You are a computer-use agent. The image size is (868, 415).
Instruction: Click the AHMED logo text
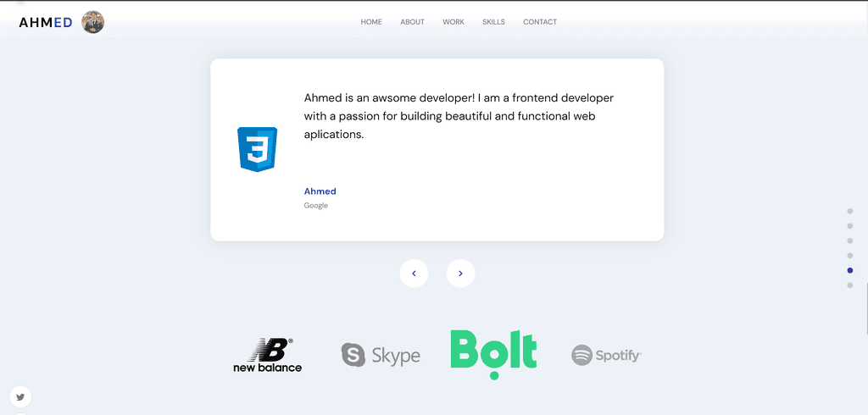click(x=46, y=22)
